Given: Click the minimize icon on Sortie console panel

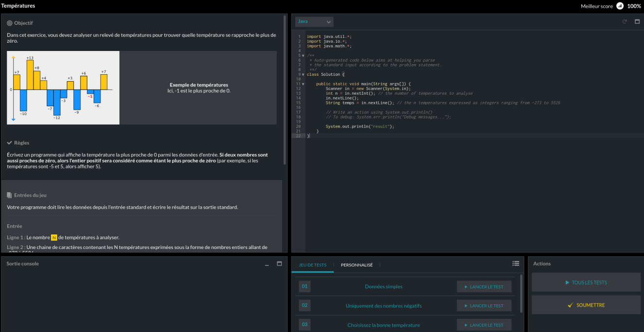Looking at the screenshot, I should click(266, 265).
